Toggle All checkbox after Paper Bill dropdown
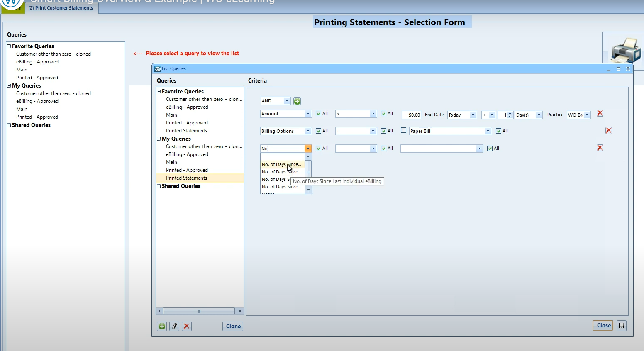 498,131
